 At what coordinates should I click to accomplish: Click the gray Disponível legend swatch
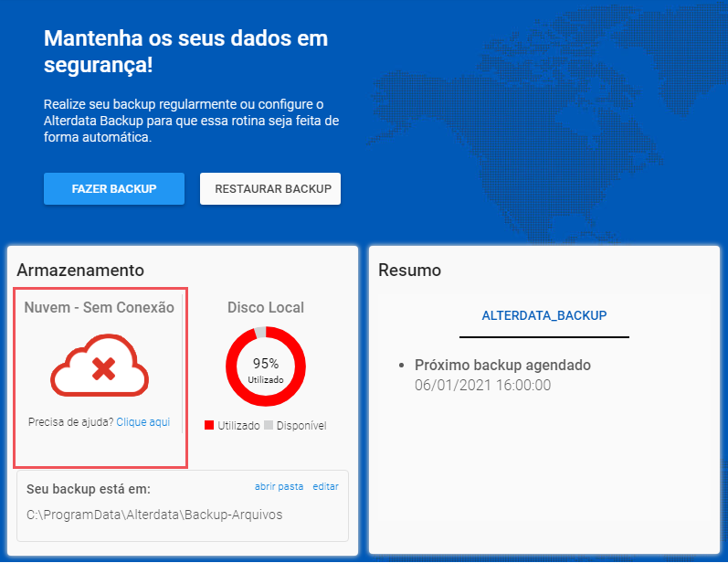point(269,425)
